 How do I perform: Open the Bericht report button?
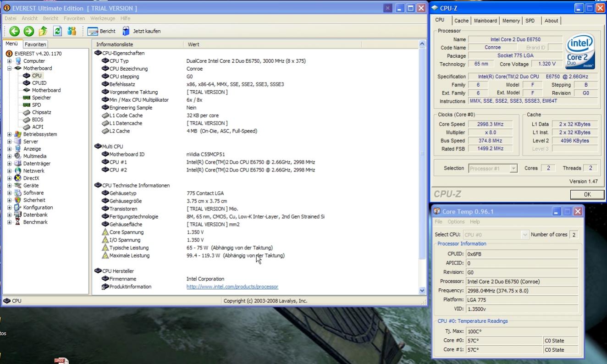click(x=102, y=31)
